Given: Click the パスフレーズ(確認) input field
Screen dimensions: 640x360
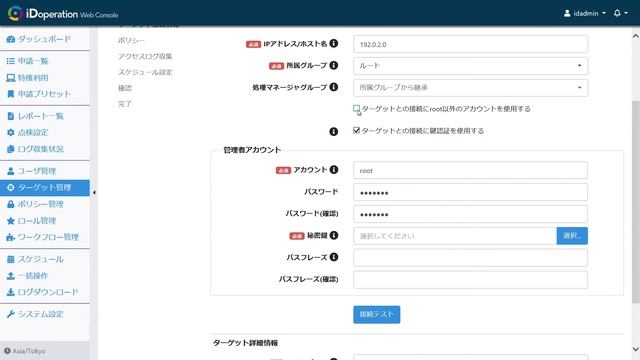Looking at the screenshot, I should pyautogui.click(x=470, y=280).
